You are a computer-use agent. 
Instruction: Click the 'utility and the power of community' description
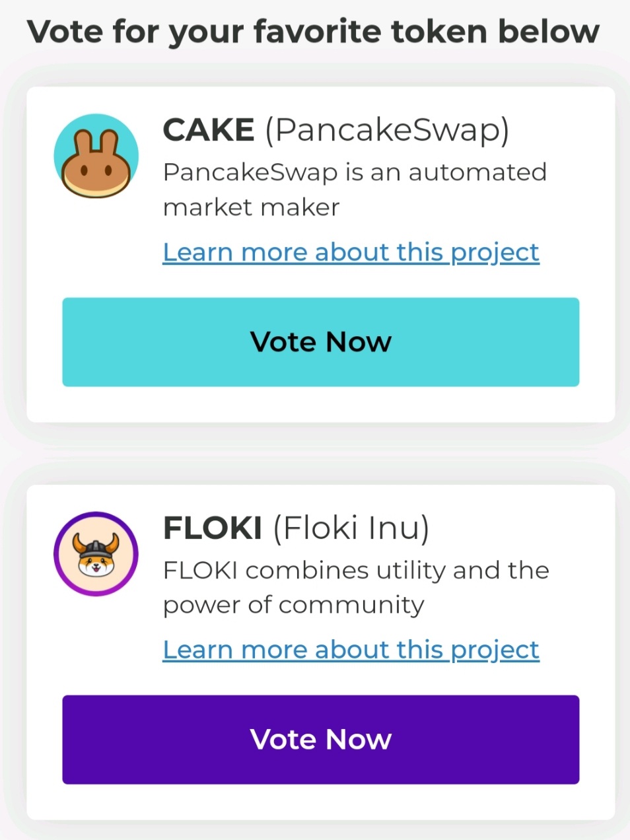pos(355,587)
